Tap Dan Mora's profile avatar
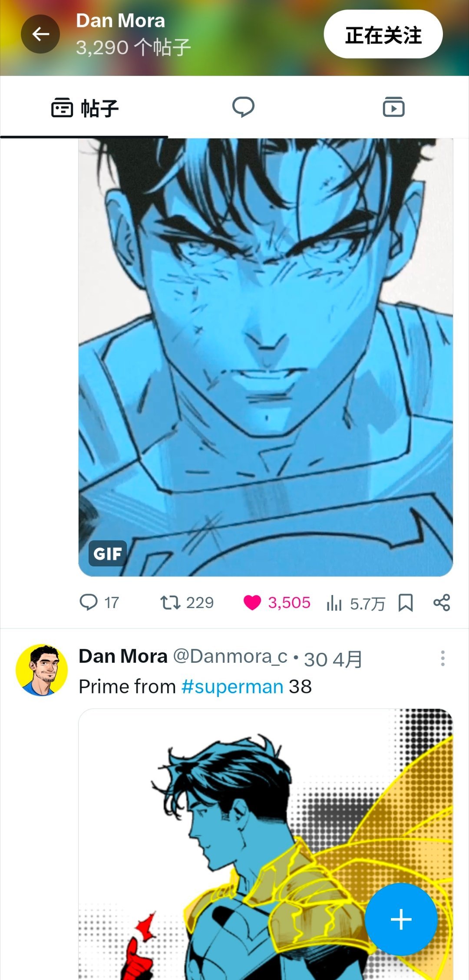 [42, 670]
